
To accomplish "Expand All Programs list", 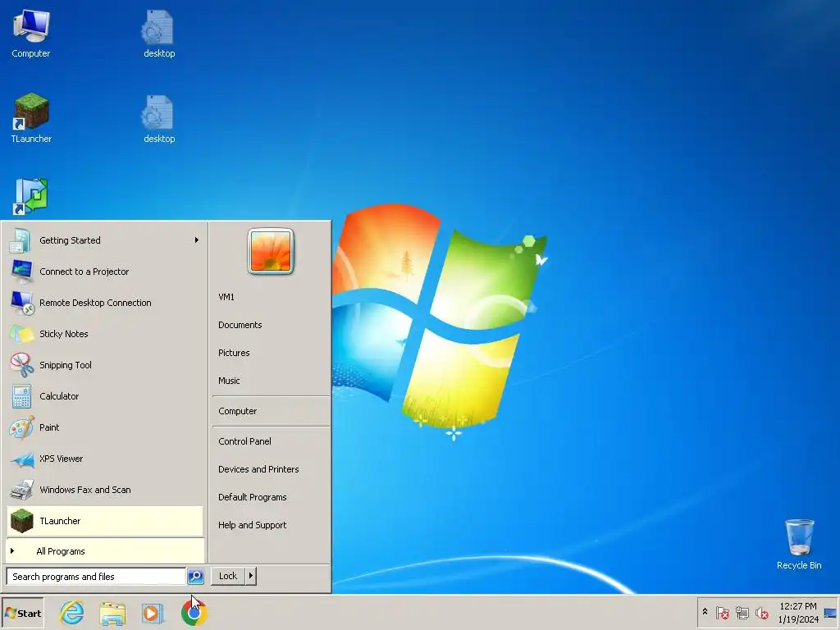I will point(105,551).
